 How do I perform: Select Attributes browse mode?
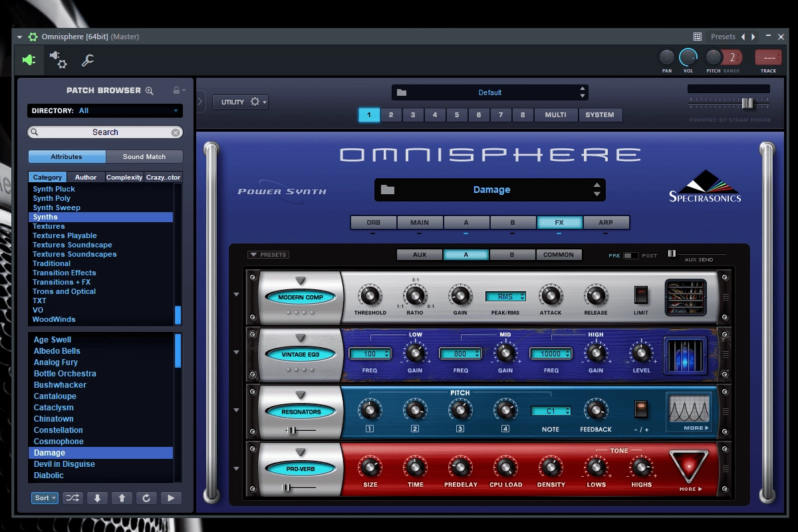[66, 157]
